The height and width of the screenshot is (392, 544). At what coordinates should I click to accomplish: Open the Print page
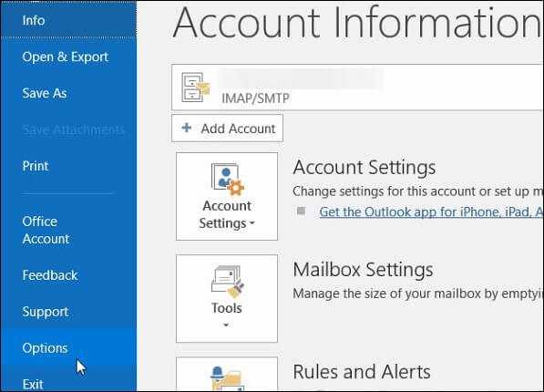68,166
